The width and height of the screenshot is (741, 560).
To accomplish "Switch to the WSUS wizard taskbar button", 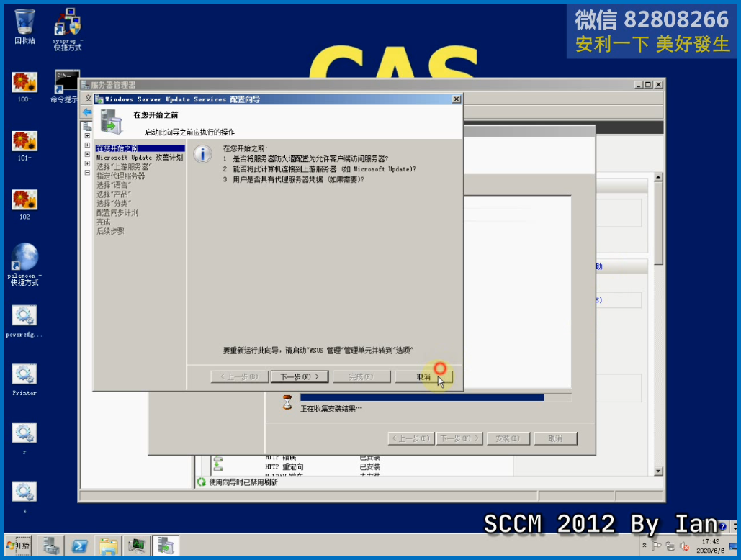I will point(166,546).
